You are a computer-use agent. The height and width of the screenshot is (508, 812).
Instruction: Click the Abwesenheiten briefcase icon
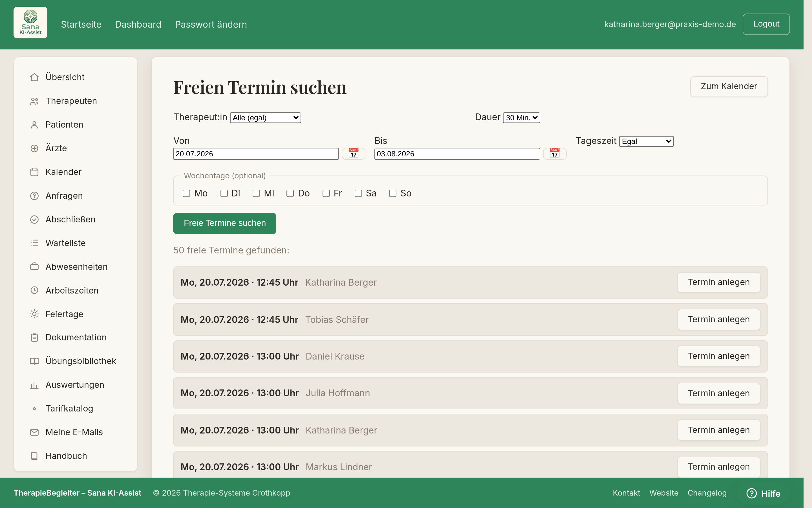point(34,267)
